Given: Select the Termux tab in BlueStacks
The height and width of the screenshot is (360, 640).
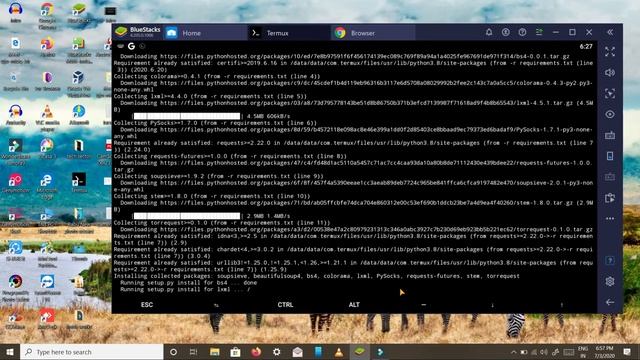Looking at the screenshot, I should click(289, 33).
